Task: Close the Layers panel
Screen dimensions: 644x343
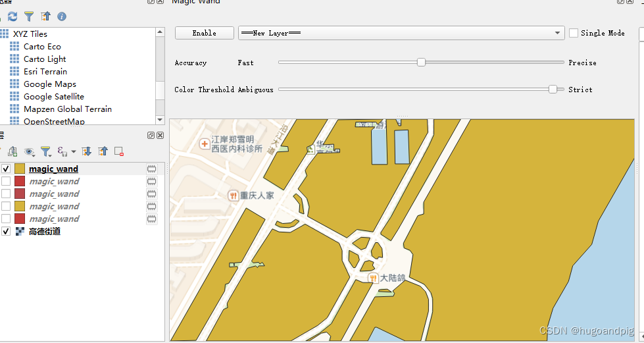Action: point(161,136)
